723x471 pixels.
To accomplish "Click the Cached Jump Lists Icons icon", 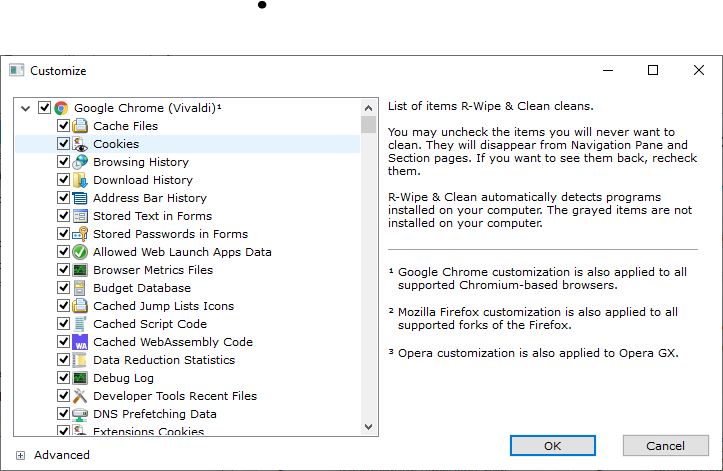I will (x=80, y=306).
